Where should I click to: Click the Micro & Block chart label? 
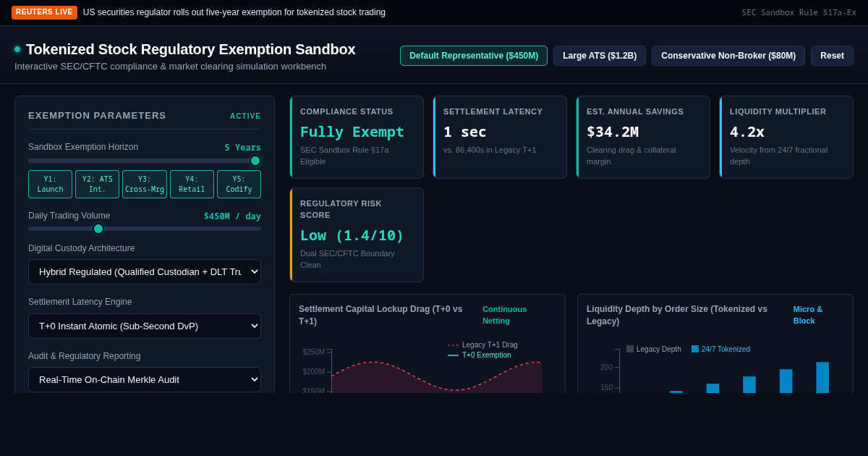[x=808, y=315]
